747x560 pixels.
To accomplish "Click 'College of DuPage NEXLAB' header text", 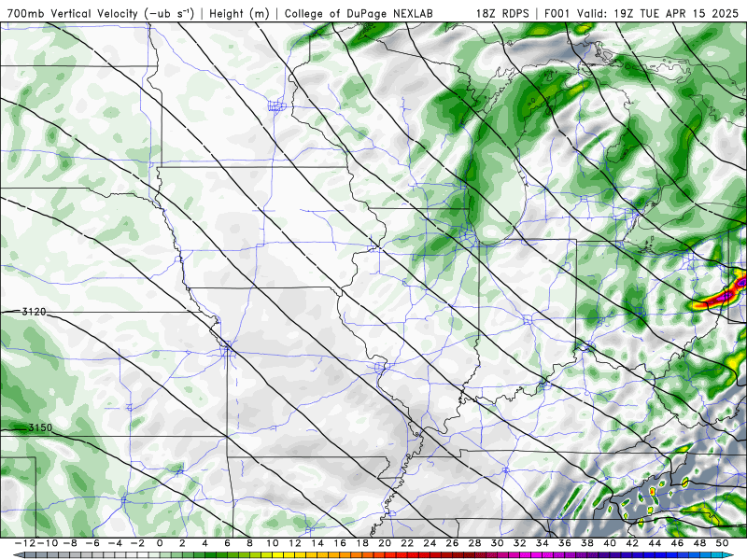I will pyautogui.click(x=359, y=13).
